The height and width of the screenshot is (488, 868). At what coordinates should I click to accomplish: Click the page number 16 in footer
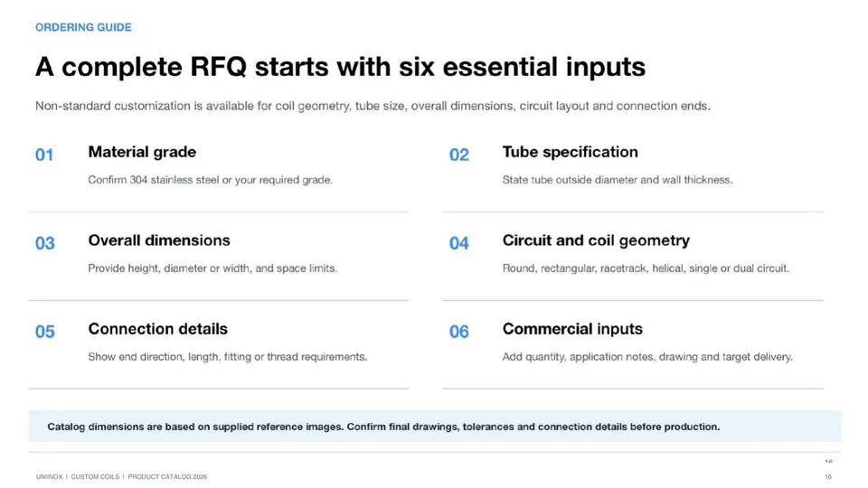click(x=828, y=477)
